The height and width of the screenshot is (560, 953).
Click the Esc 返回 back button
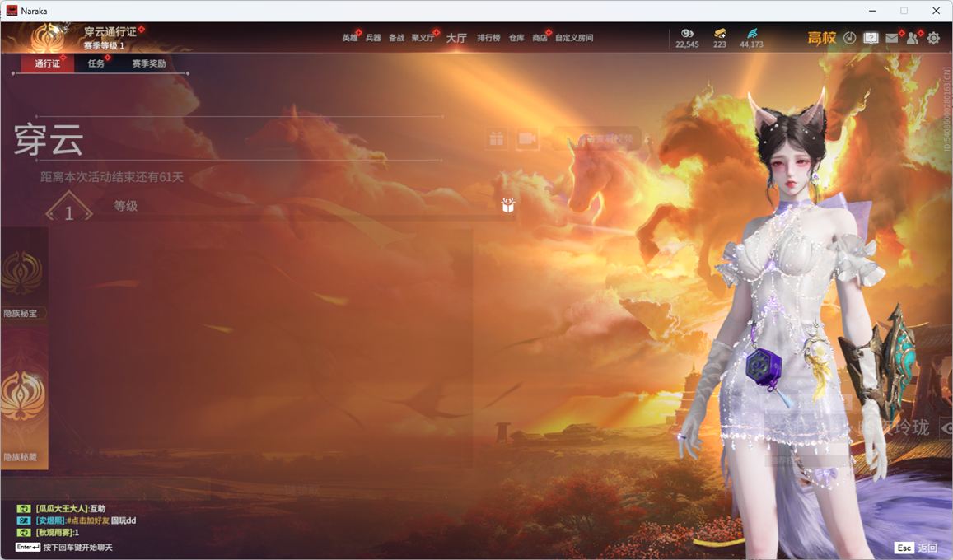917,548
